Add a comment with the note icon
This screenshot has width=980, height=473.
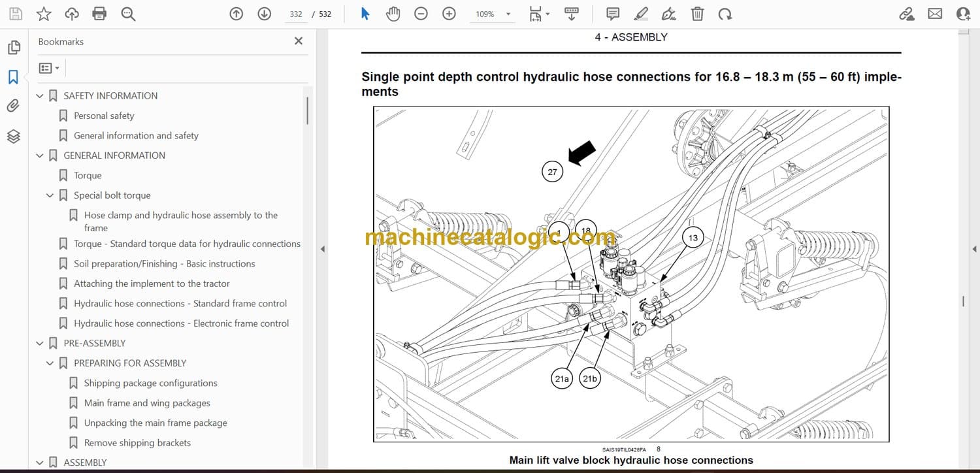[613, 14]
